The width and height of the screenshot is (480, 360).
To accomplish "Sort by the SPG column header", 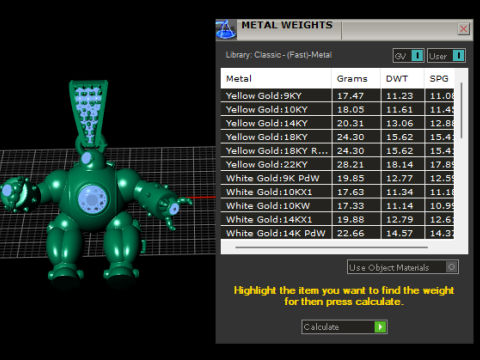I will point(439,79).
